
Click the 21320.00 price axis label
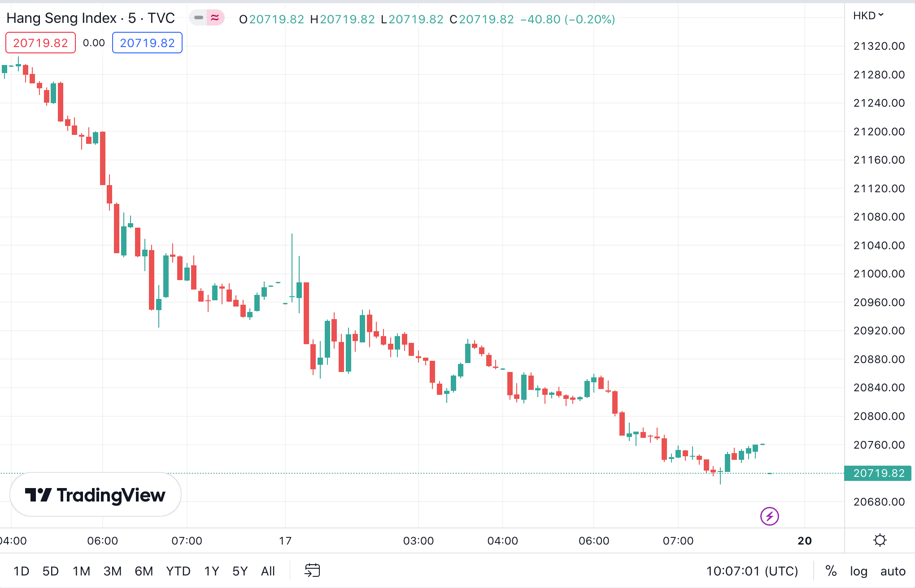point(879,46)
